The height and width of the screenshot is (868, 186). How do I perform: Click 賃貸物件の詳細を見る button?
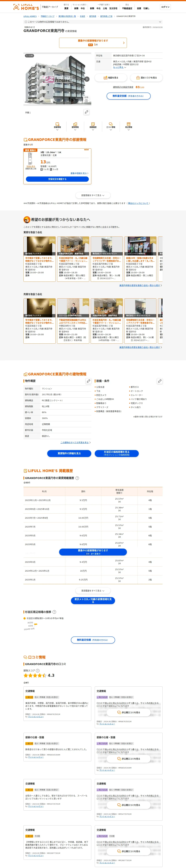[69, 454]
